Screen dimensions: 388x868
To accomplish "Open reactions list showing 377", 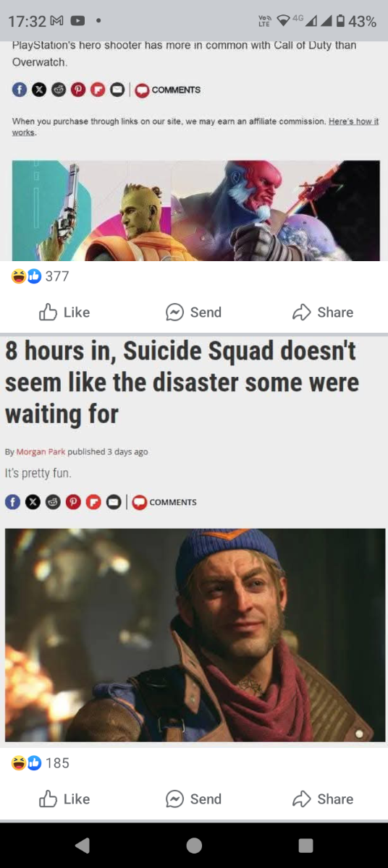I will [x=40, y=276].
